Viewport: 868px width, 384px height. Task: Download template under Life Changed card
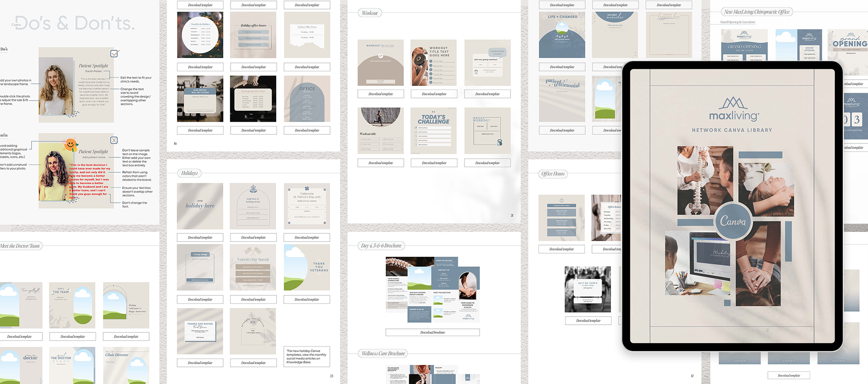point(562,67)
